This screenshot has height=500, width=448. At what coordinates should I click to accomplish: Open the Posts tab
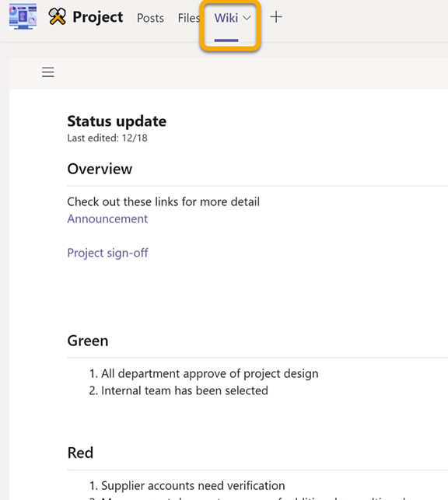(x=151, y=18)
